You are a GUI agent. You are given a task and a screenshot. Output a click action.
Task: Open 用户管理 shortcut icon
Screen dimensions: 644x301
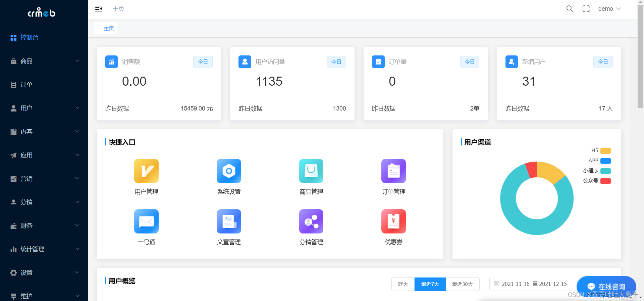tap(146, 171)
